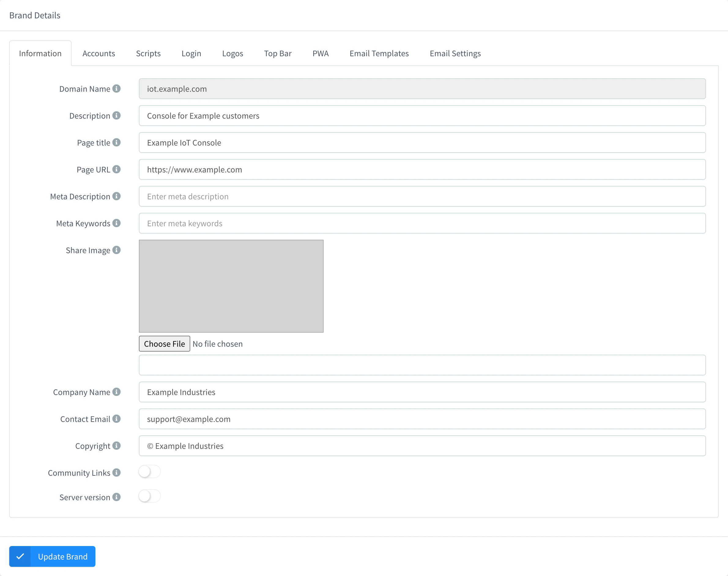Click the Contact Email input field
728x576 pixels.
pyautogui.click(x=422, y=419)
